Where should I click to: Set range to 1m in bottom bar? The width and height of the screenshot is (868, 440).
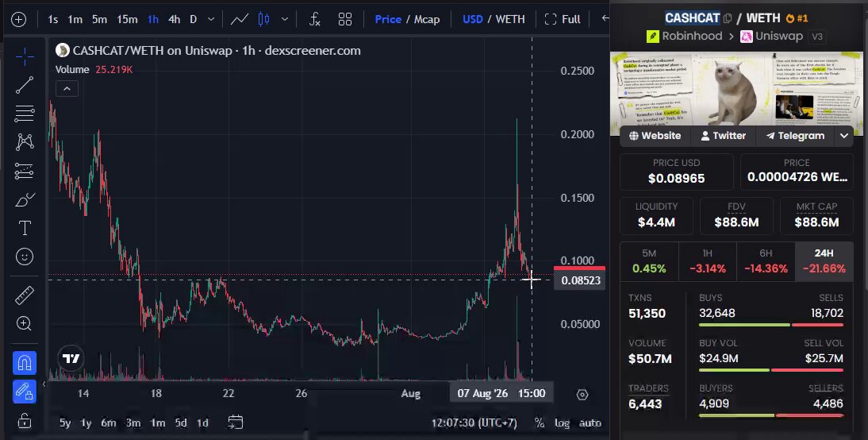pyautogui.click(x=158, y=423)
